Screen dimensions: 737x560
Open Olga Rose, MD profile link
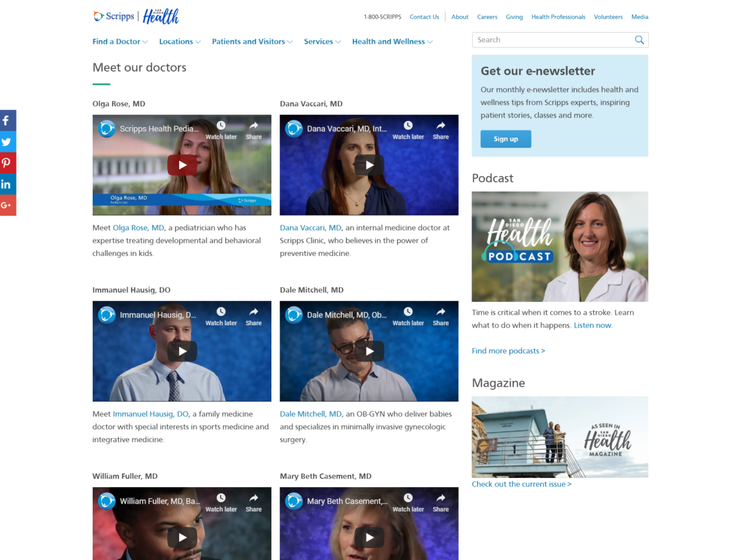(x=139, y=228)
